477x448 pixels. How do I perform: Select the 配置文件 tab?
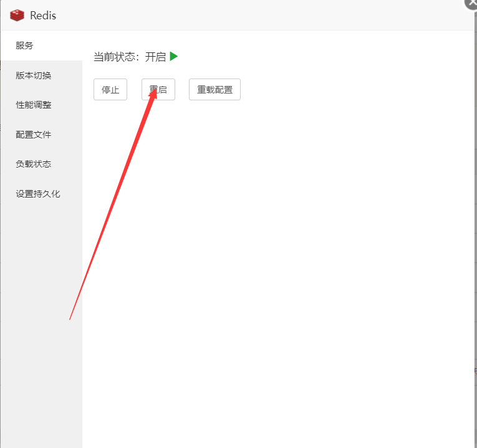41,135
